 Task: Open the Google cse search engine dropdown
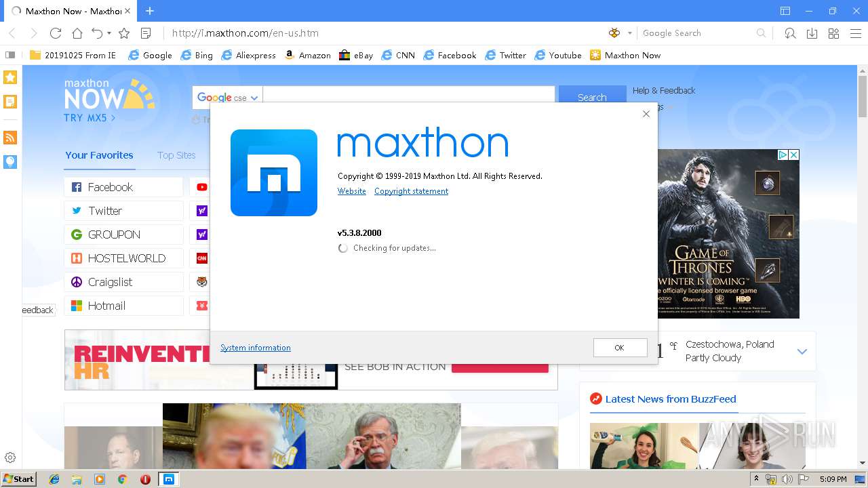227,98
